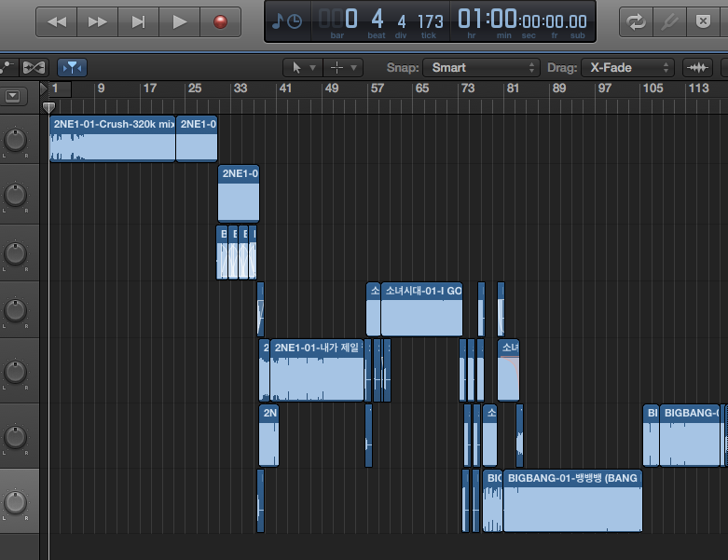The height and width of the screenshot is (560, 728).
Task: Click the sixth track's pan knob
Action: point(15,437)
